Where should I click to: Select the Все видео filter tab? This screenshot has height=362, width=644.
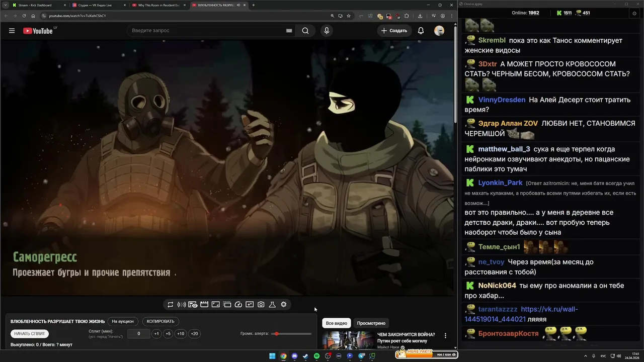tap(337, 323)
